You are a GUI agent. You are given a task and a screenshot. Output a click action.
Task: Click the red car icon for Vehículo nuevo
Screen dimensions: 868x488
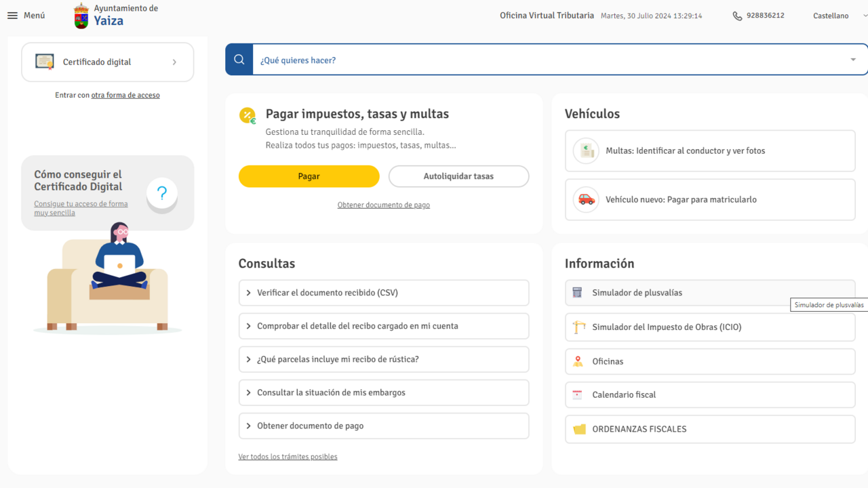[585, 199]
